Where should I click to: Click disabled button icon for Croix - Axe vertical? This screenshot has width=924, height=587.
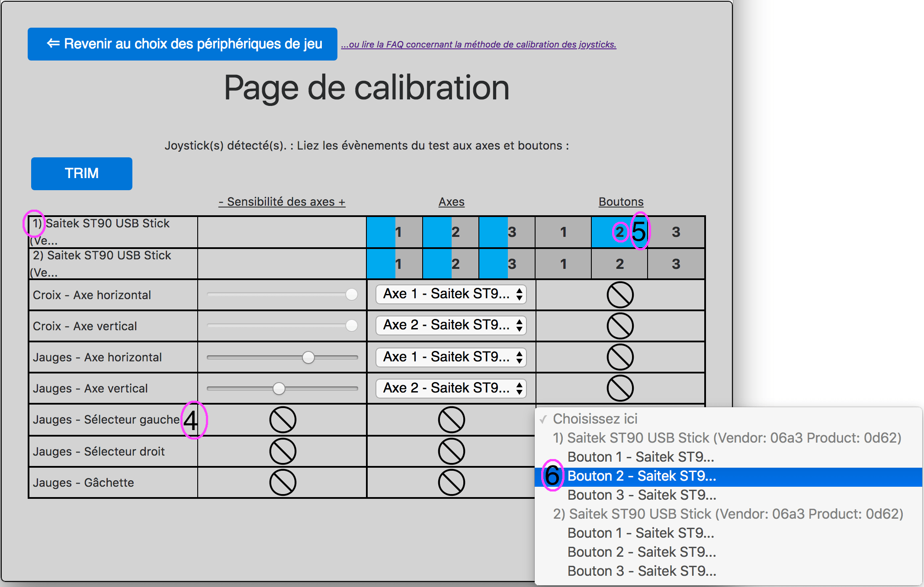point(620,326)
